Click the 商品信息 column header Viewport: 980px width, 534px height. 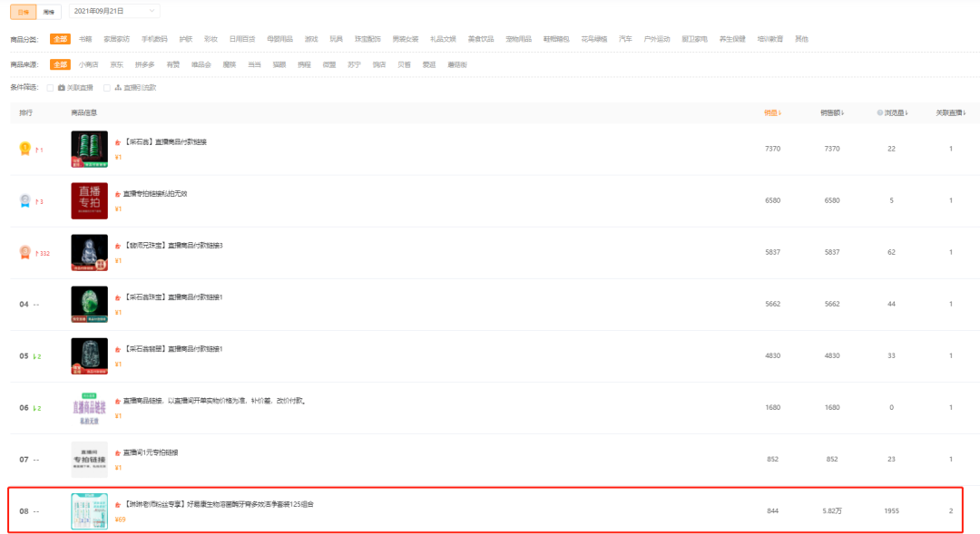(84, 113)
